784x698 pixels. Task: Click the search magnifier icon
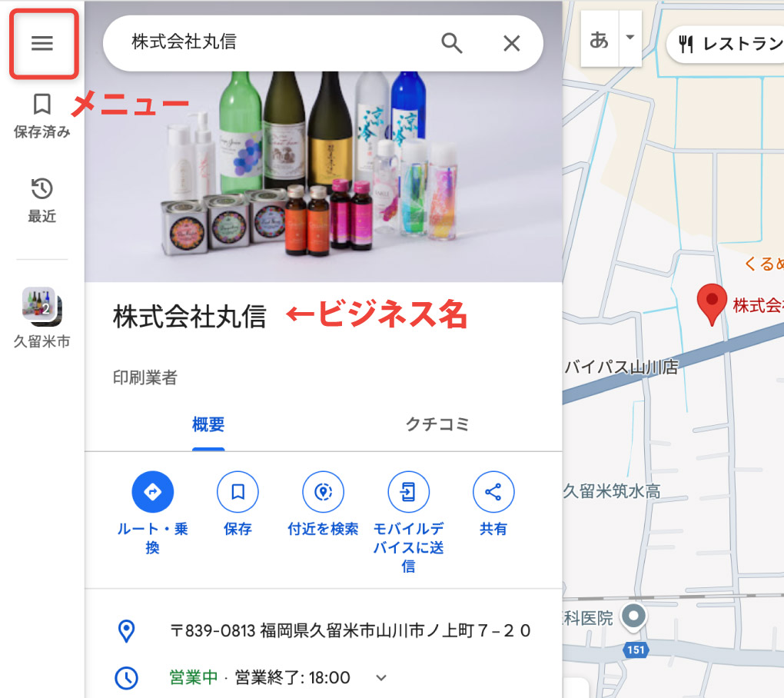(451, 44)
